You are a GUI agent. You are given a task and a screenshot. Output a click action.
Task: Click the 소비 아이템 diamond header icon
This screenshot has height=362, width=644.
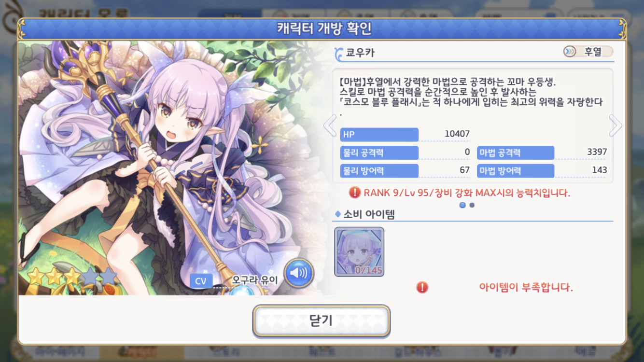(x=338, y=214)
